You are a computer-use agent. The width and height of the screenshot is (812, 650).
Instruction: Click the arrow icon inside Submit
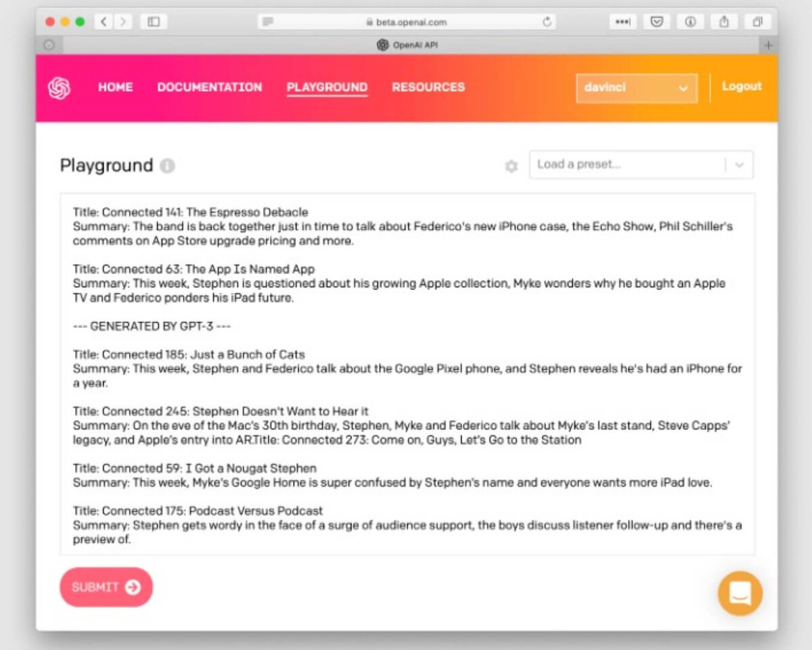click(133, 587)
